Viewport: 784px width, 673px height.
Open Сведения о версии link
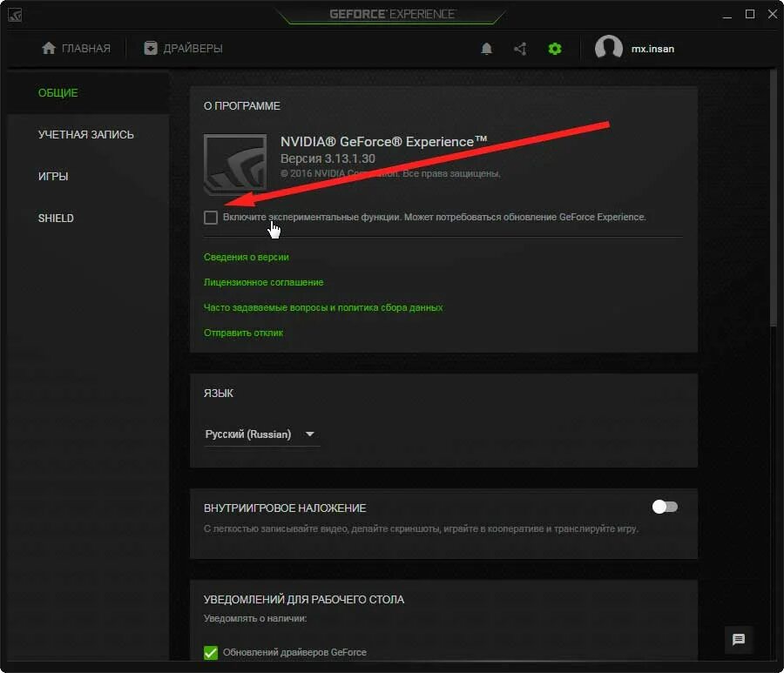246,257
